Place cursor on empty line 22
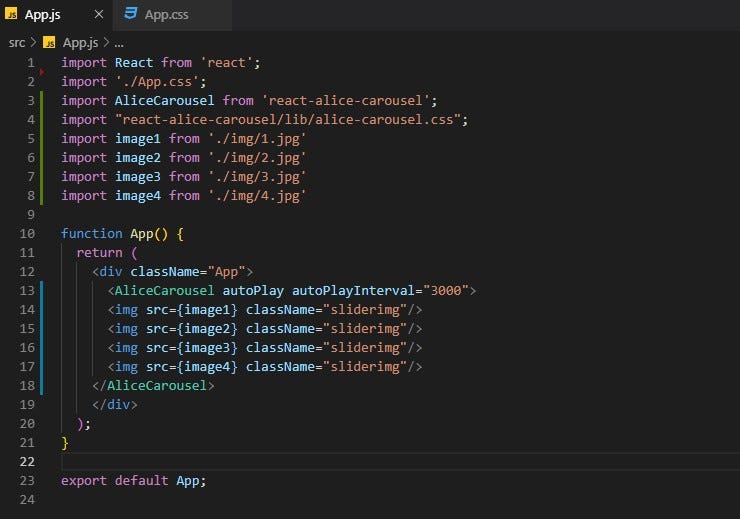The image size is (740, 519). [x=400, y=461]
